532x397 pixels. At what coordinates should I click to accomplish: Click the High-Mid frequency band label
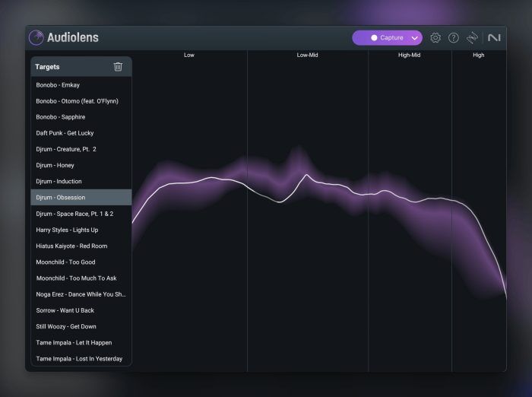pyautogui.click(x=409, y=56)
